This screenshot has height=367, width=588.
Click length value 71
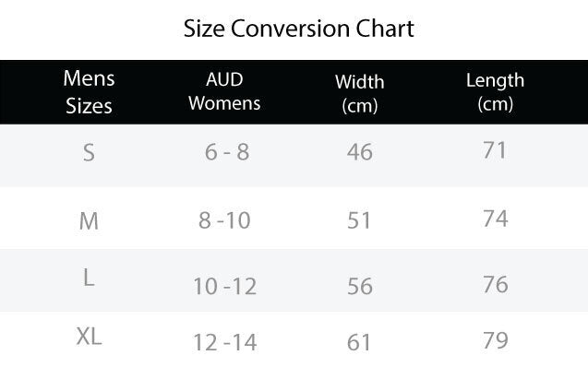tap(495, 150)
